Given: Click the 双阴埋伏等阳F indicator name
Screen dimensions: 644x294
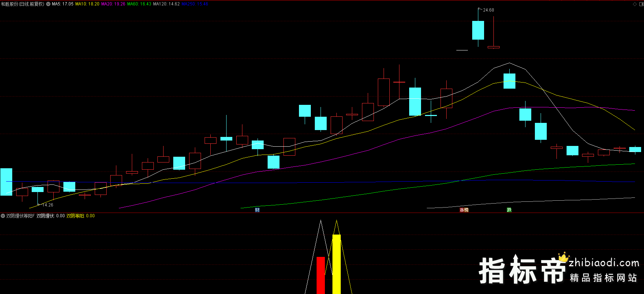Looking at the screenshot, I should pyautogui.click(x=21, y=216).
